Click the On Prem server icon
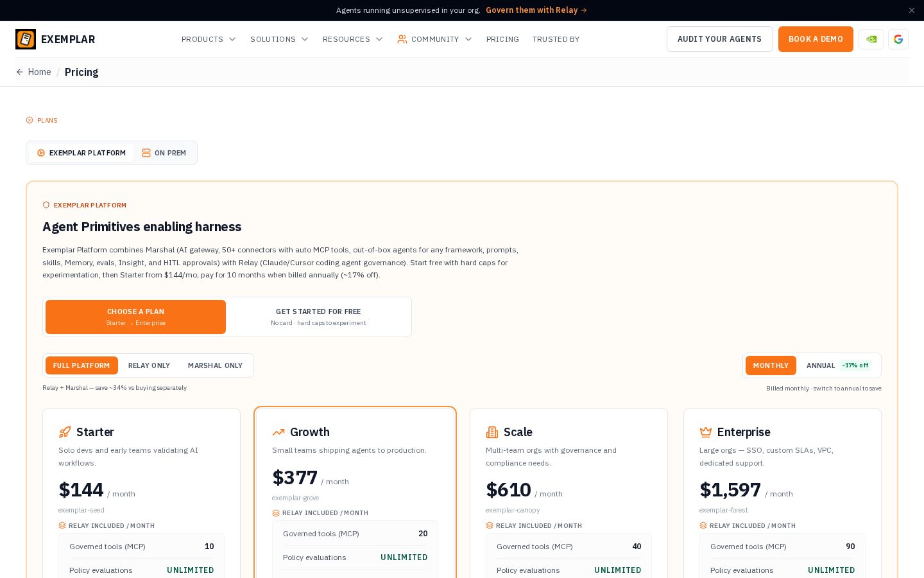 pos(146,153)
